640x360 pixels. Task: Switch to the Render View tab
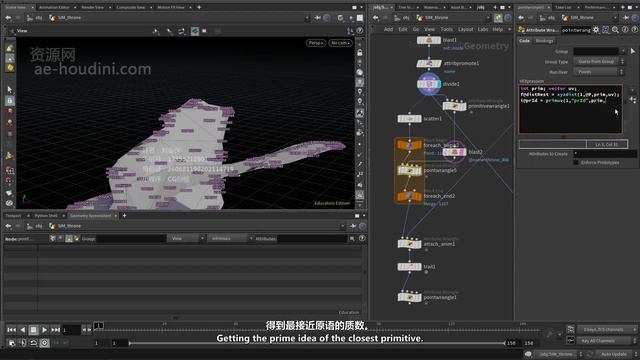pos(93,7)
